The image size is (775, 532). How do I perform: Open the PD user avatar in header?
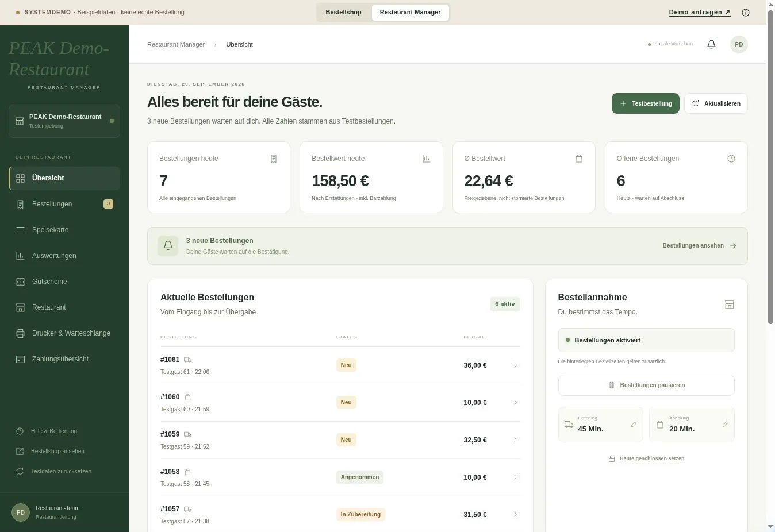[739, 44]
